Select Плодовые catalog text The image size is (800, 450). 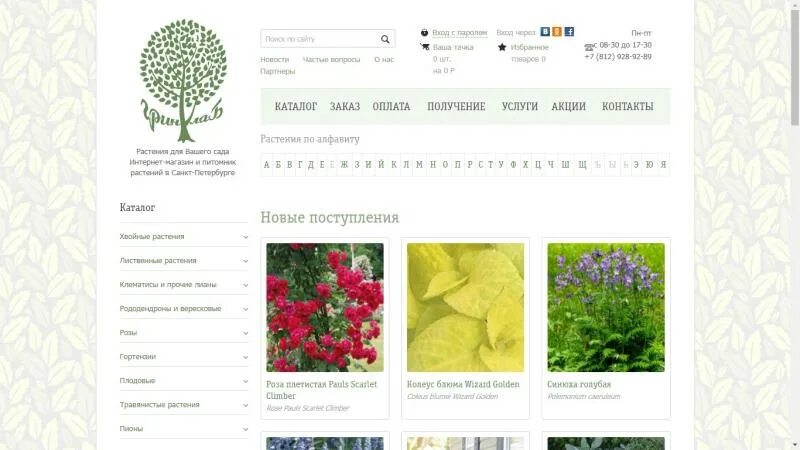137,381
